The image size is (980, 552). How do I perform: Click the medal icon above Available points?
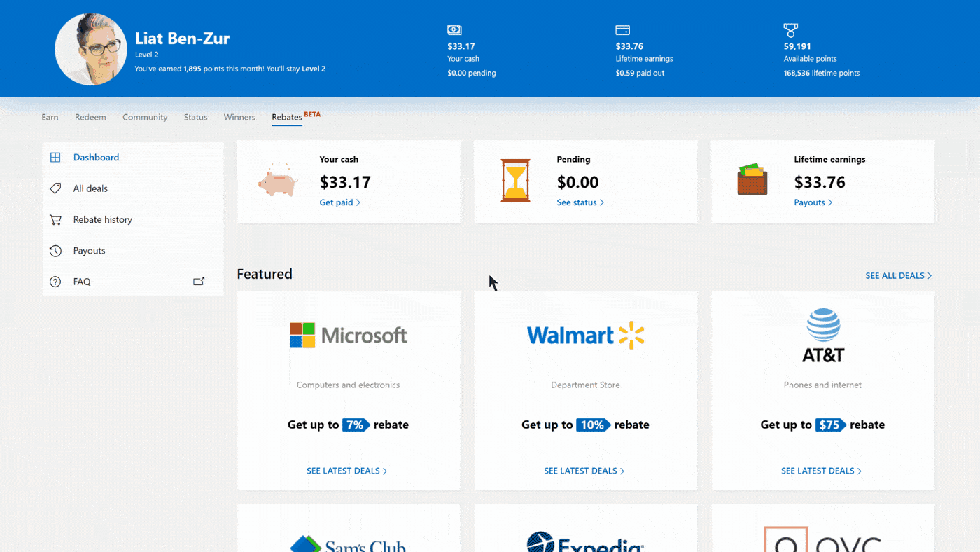[x=790, y=30]
